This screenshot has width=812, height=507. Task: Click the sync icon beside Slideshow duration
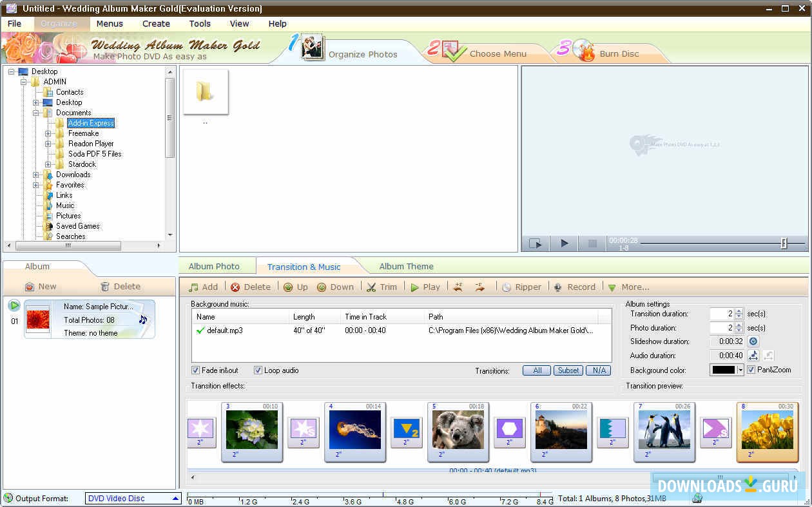[x=753, y=341]
